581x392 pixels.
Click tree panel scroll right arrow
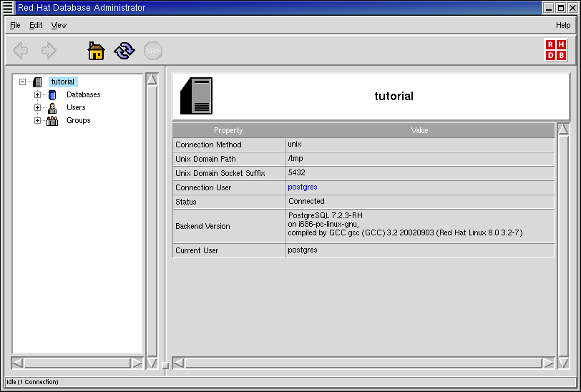point(137,363)
